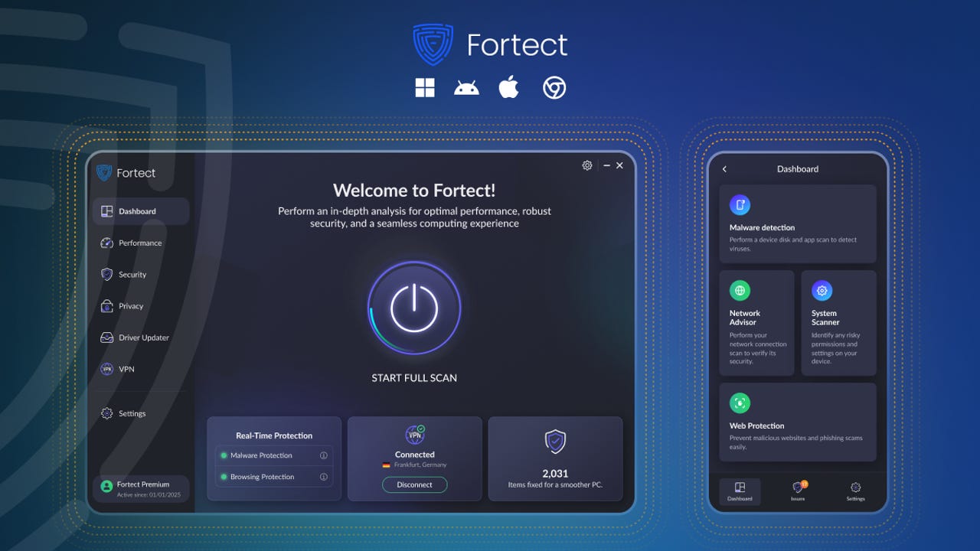980x551 pixels.
Task: Click the Fortect Premium account badge
Action: point(141,488)
